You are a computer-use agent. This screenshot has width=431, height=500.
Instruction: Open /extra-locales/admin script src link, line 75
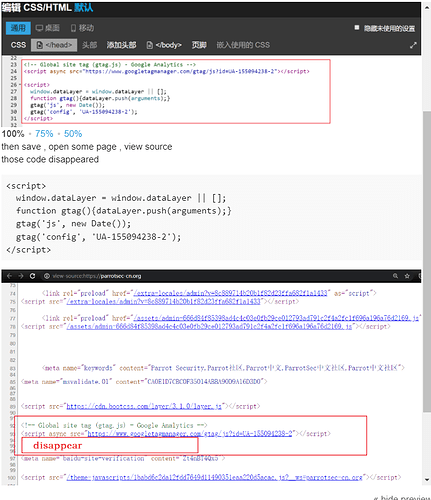point(163,301)
